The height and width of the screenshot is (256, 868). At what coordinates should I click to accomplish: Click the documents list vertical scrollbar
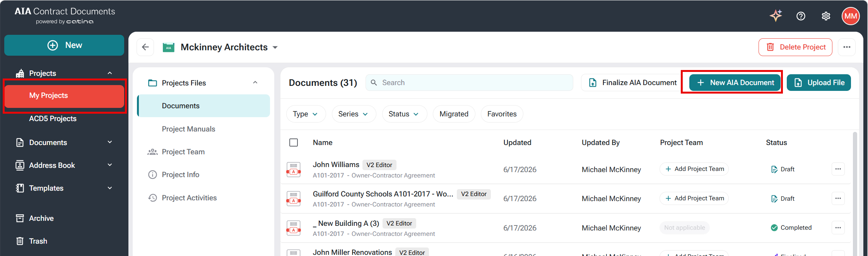[855, 193]
